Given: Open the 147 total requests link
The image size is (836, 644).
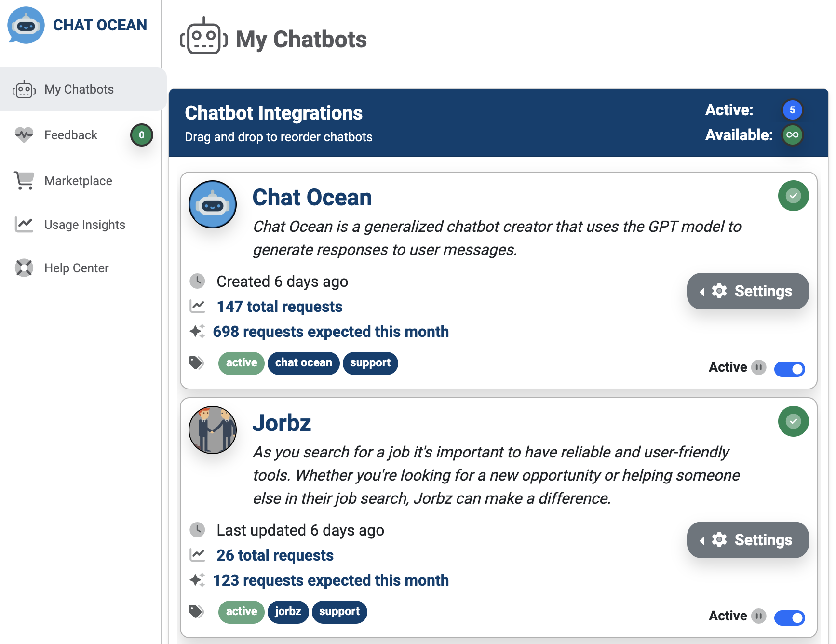Looking at the screenshot, I should pos(280,307).
